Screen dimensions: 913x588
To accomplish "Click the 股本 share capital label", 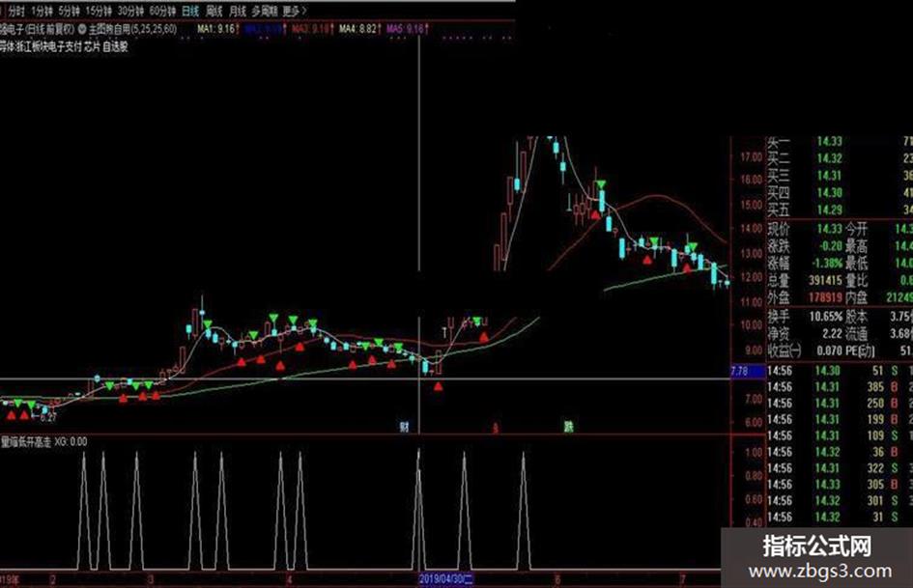I will coord(857,317).
